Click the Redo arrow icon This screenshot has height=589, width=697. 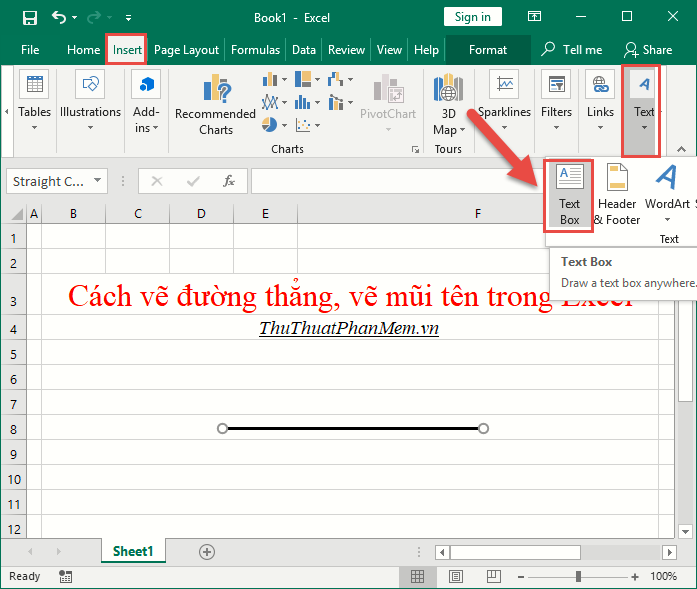tap(94, 17)
